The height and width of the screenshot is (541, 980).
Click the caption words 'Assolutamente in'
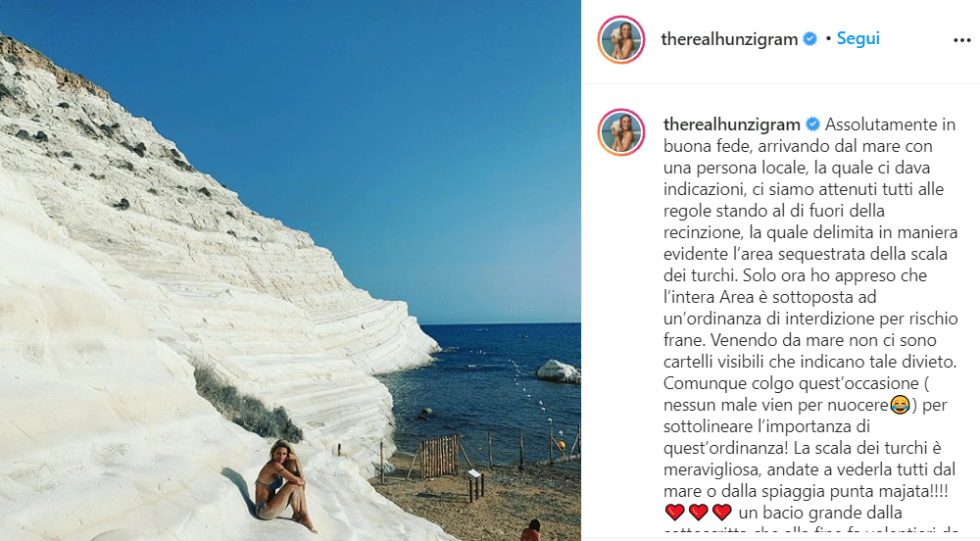click(x=890, y=124)
